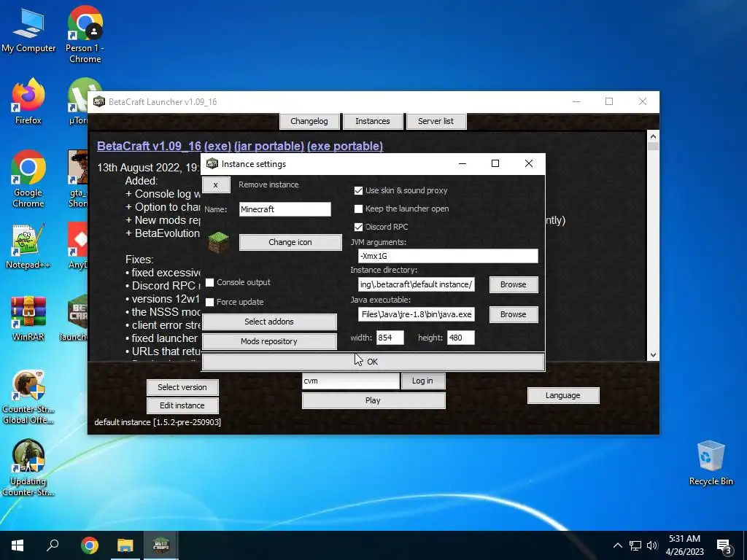Open the Server list tab

(x=436, y=121)
